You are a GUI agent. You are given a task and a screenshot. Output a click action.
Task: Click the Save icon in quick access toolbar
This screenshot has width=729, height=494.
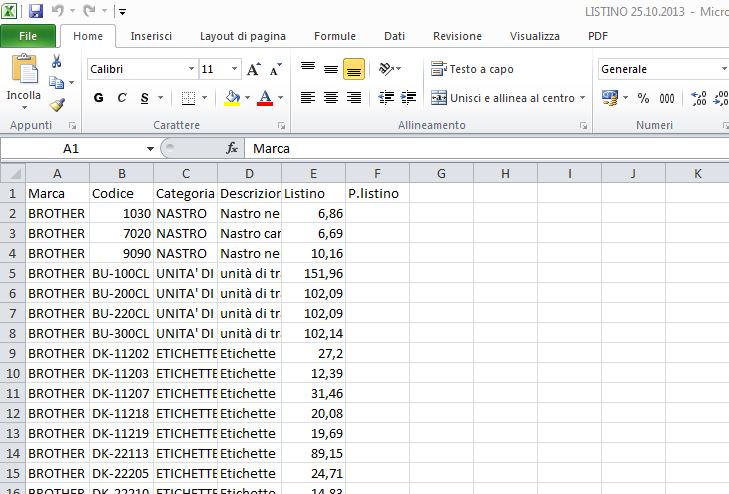pyautogui.click(x=35, y=11)
